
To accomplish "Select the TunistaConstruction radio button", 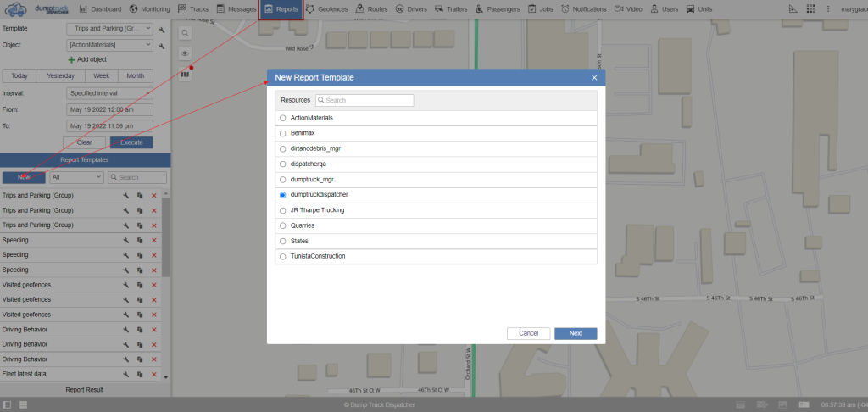I will click(282, 256).
